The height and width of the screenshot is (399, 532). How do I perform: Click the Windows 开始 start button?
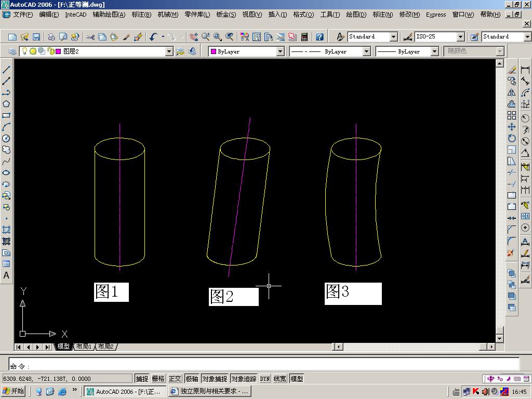14,391
